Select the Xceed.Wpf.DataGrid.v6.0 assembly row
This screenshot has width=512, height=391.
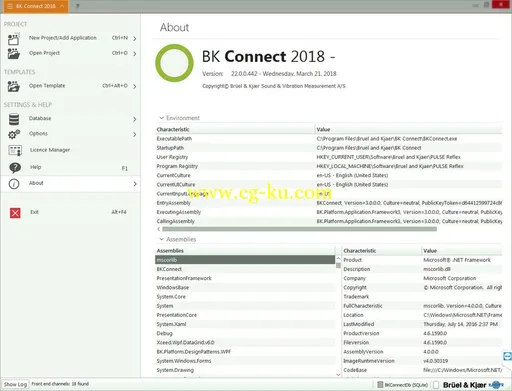pyautogui.click(x=245, y=342)
